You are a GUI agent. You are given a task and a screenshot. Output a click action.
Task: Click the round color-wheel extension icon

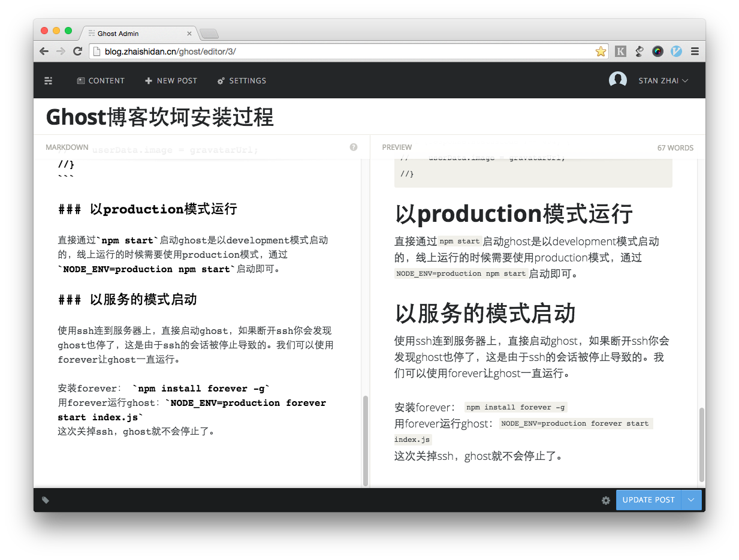tap(657, 52)
